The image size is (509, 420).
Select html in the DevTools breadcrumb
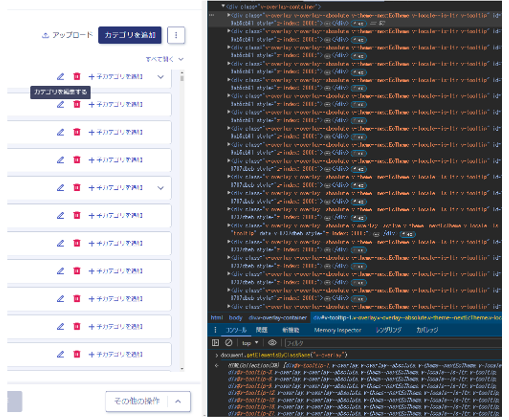click(217, 318)
